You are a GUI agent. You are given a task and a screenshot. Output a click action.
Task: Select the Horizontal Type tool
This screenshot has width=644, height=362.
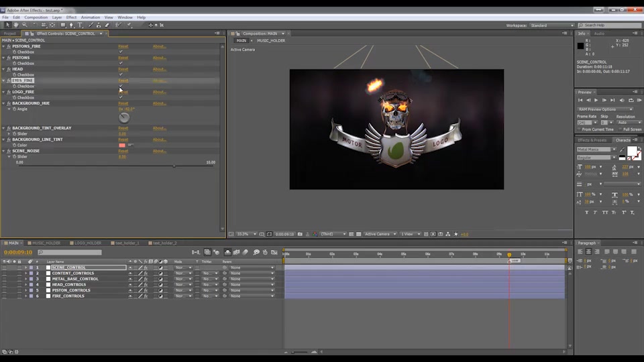pyautogui.click(x=80, y=25)
